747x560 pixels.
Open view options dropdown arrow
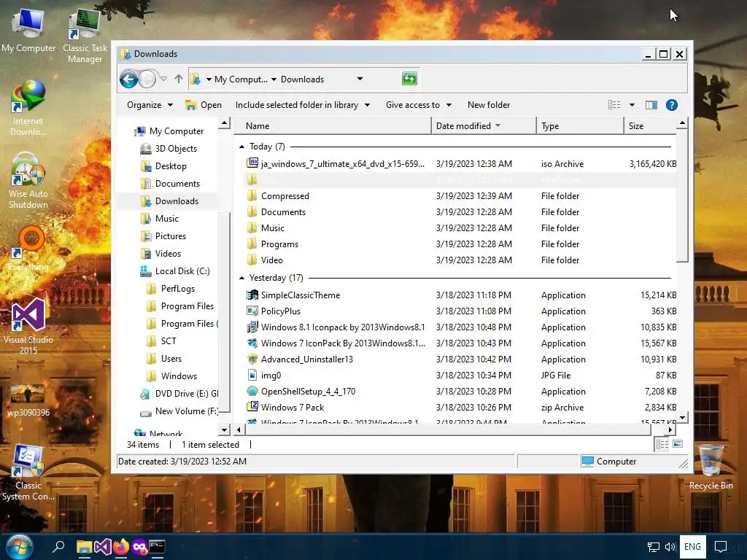click(632, 105)
